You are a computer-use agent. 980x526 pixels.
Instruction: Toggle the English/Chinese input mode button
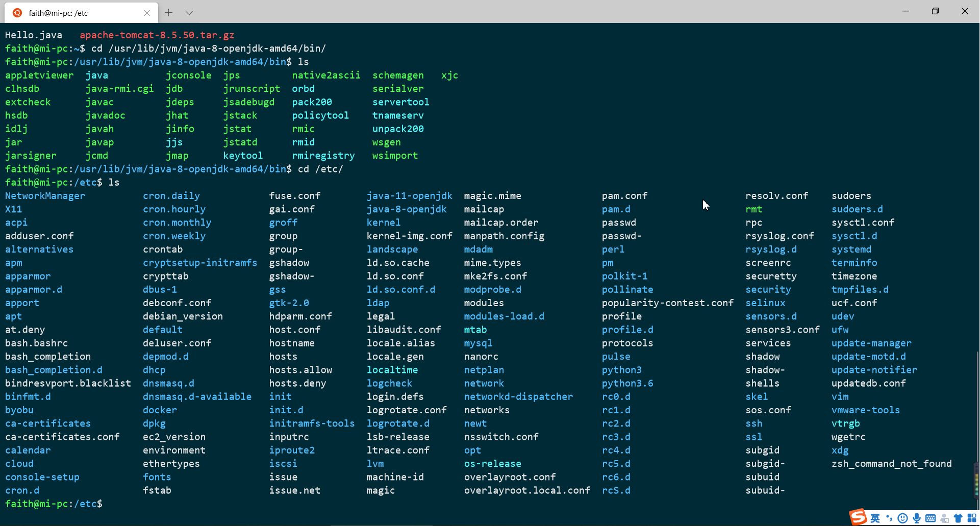pyautogui.click(x=875, y=518)
